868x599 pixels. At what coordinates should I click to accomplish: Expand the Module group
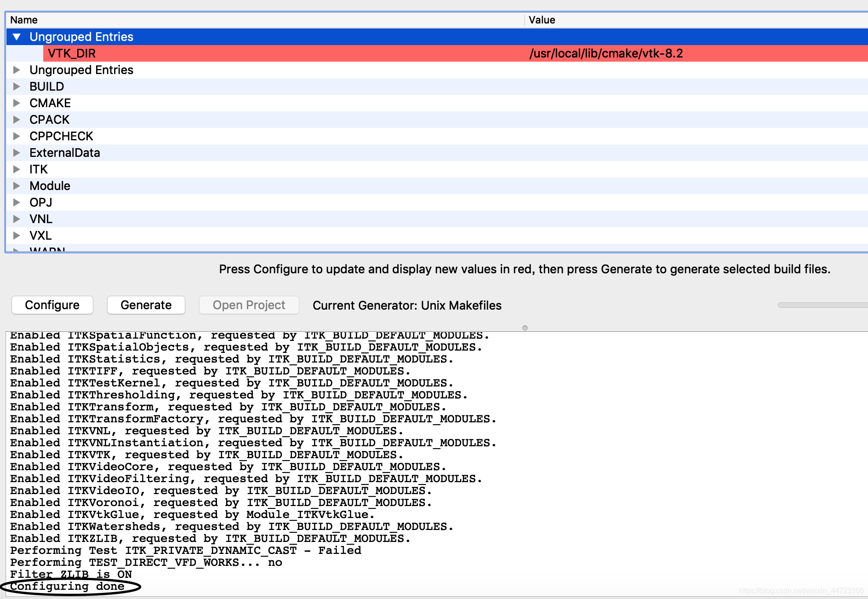[17, 186]
